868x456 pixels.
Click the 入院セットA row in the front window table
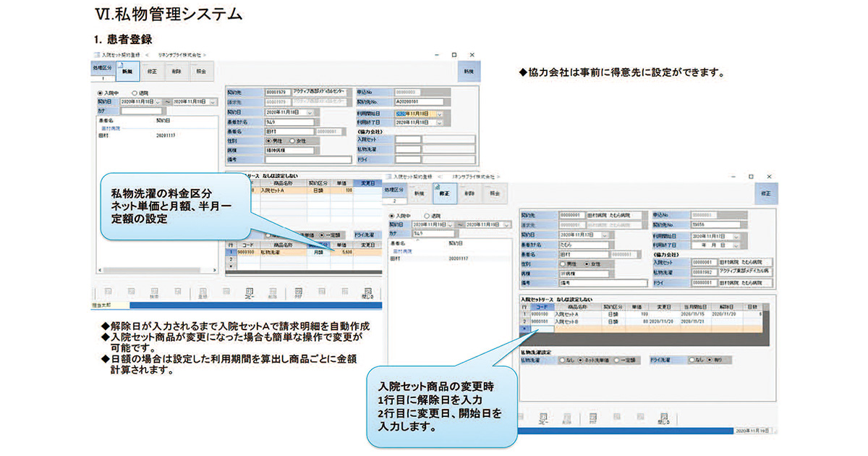coord(642,313)
